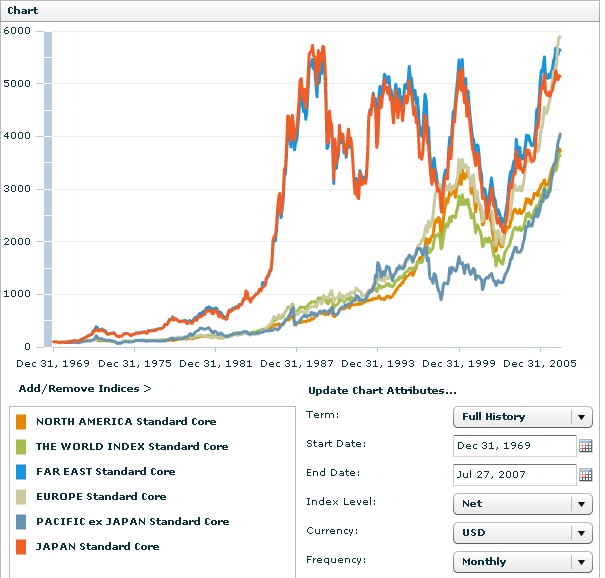Screen dimensions: 605x578
Task: Click the orange NORTH AMERICA color swatch
Action: coord(21,421)
